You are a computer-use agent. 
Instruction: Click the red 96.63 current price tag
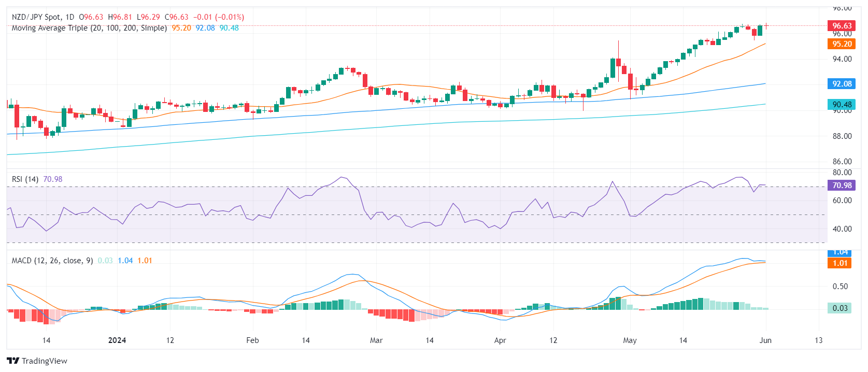[x=842, y=26]
